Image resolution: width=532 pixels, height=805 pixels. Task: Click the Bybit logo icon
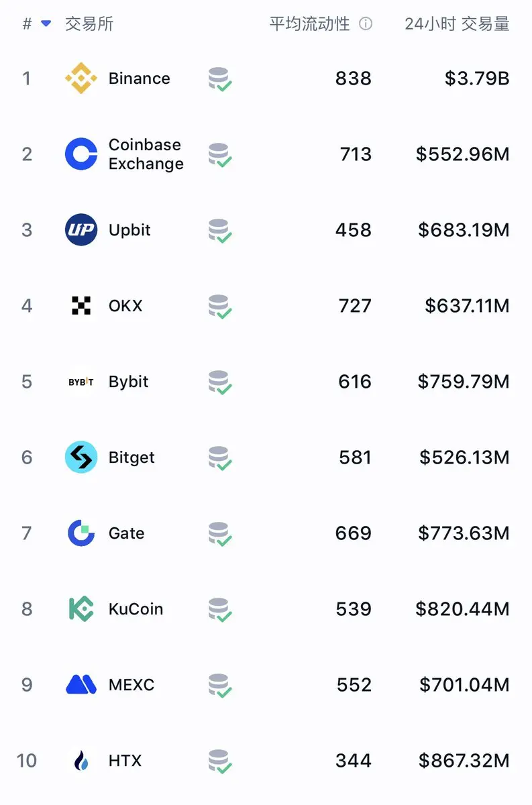pos(81,382)
